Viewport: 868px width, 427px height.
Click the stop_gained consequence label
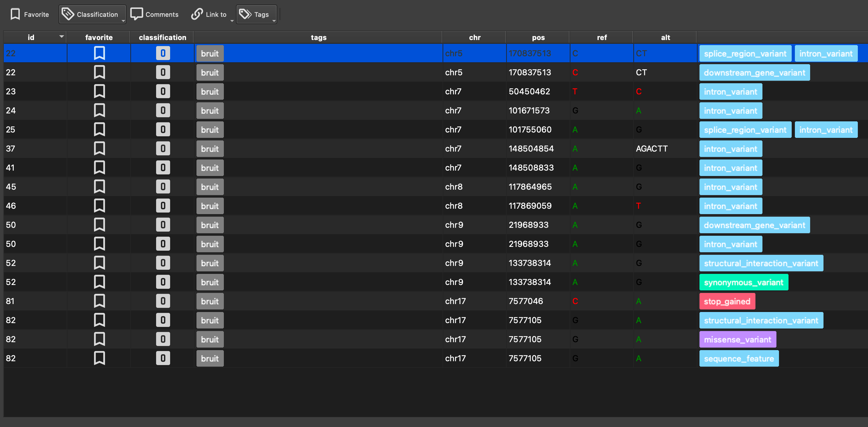pyautogui.click(x=727, y=302)
